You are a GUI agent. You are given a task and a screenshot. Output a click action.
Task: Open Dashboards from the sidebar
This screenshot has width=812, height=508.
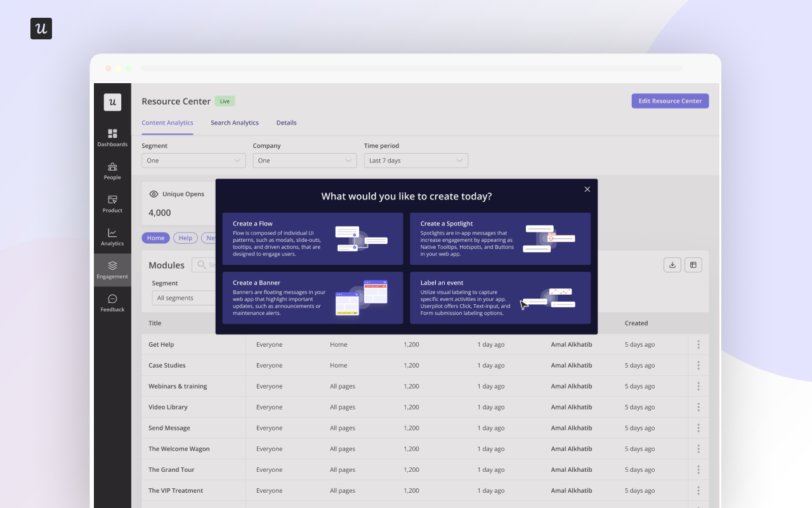112,137
